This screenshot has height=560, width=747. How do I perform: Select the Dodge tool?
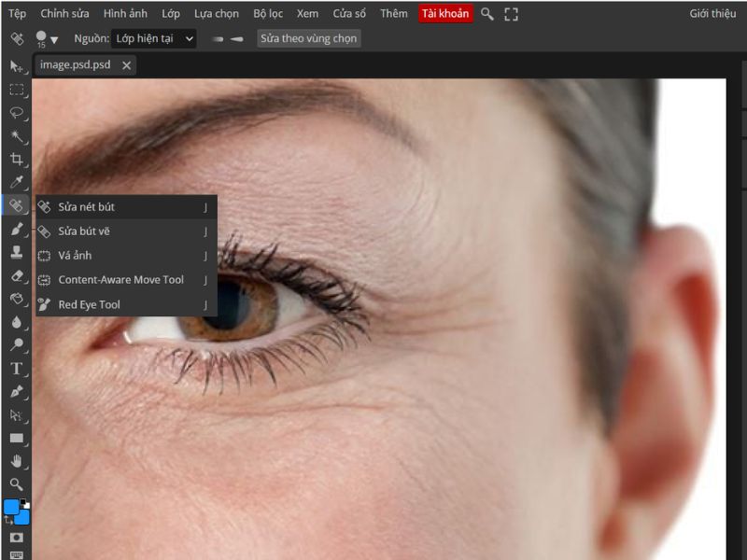[x=16, y=344]
